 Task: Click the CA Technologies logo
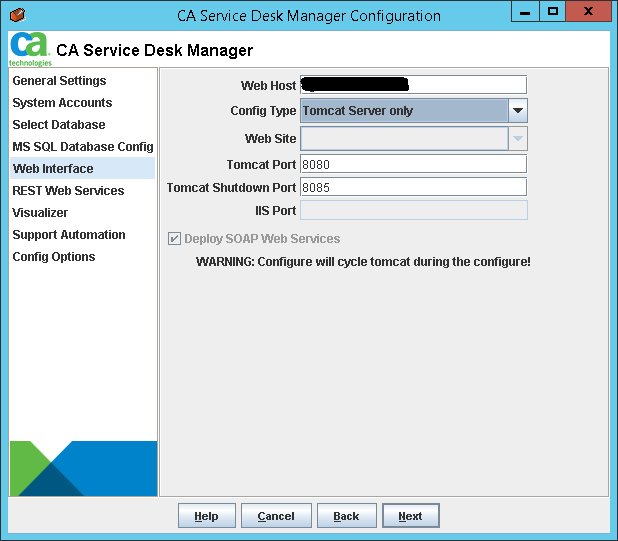(29, 48)
